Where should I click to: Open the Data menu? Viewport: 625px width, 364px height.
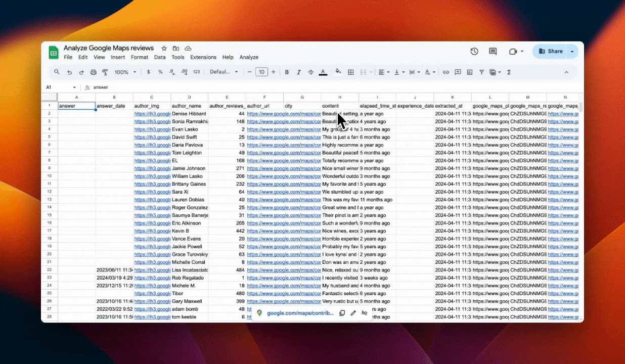pyautogui.click(x=160, y=57)
